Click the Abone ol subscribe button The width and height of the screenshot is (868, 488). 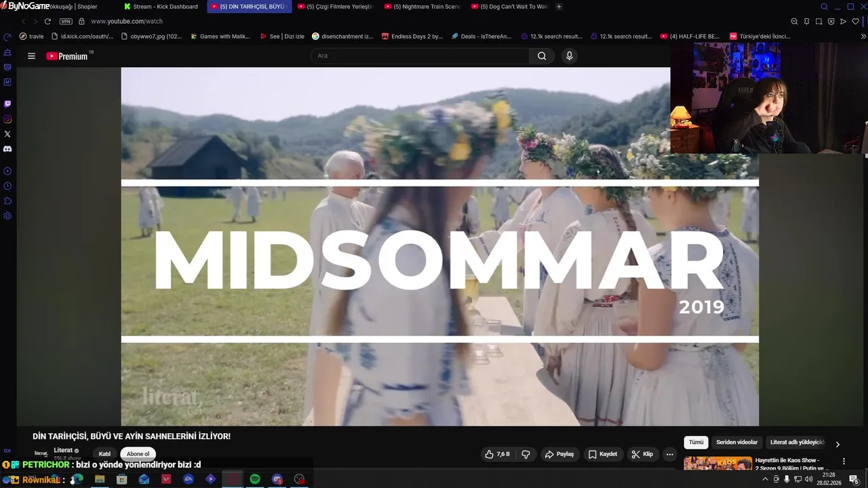click(x=138, y=454)
